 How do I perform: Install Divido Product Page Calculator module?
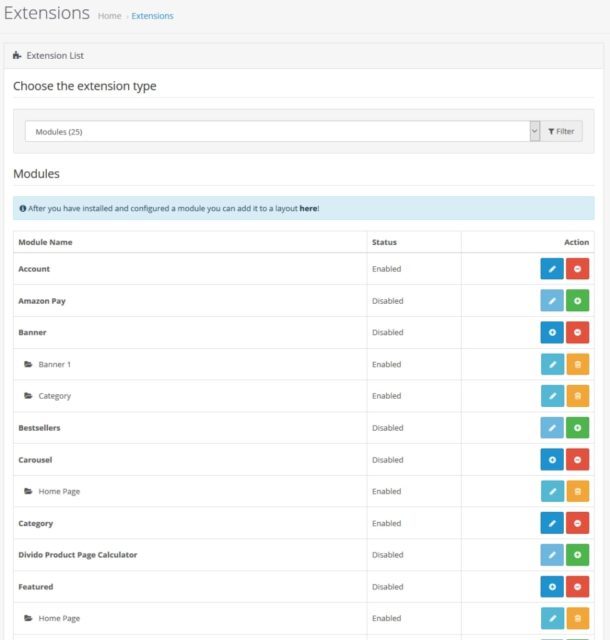tap(577, 555)
